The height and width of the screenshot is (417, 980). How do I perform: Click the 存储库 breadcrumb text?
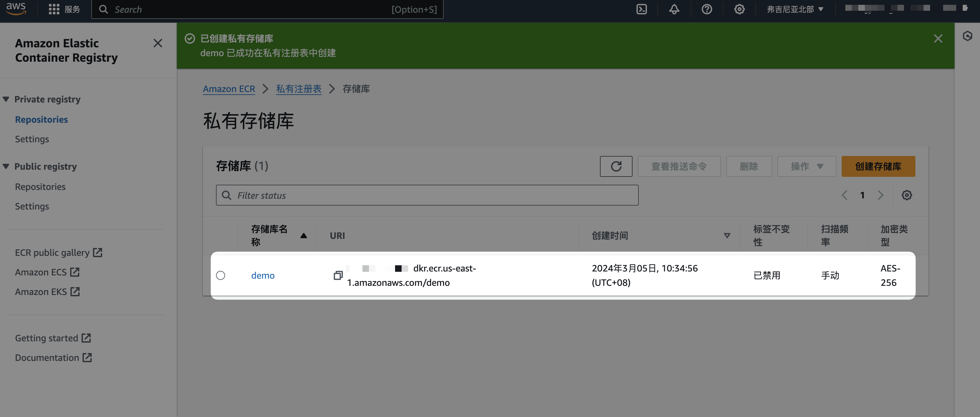point(356,89)
